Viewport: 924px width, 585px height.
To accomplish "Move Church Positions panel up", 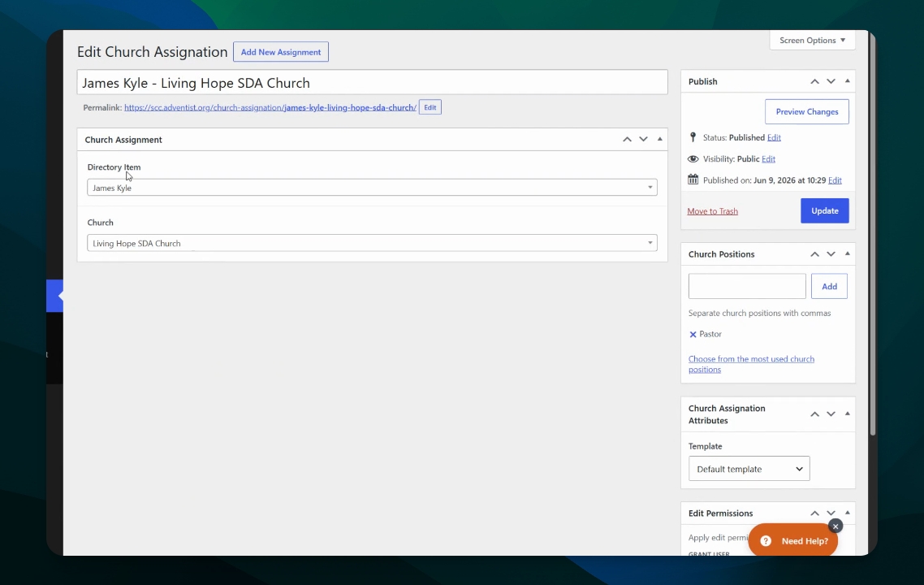I will (814, 254).
